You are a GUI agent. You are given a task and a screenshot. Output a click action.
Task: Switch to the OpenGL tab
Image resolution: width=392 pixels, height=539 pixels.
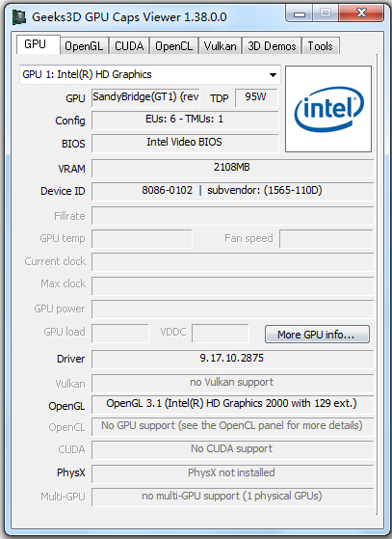[84, 46]
